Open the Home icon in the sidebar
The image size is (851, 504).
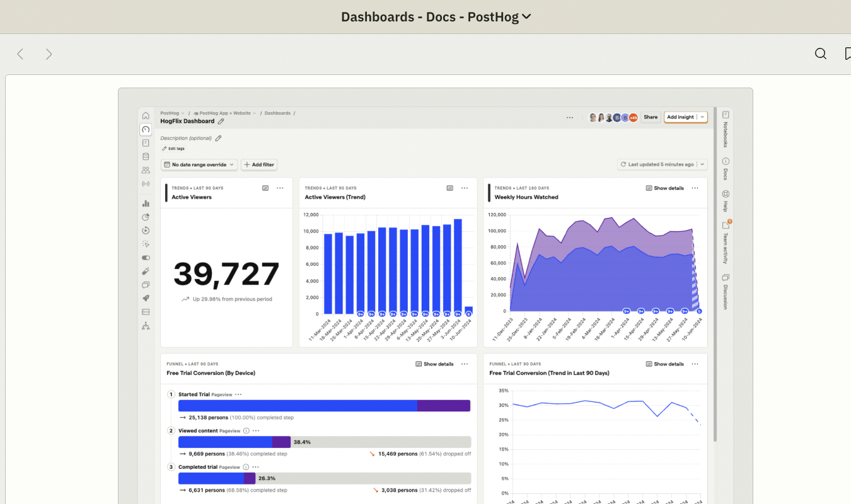coord(146,115)
